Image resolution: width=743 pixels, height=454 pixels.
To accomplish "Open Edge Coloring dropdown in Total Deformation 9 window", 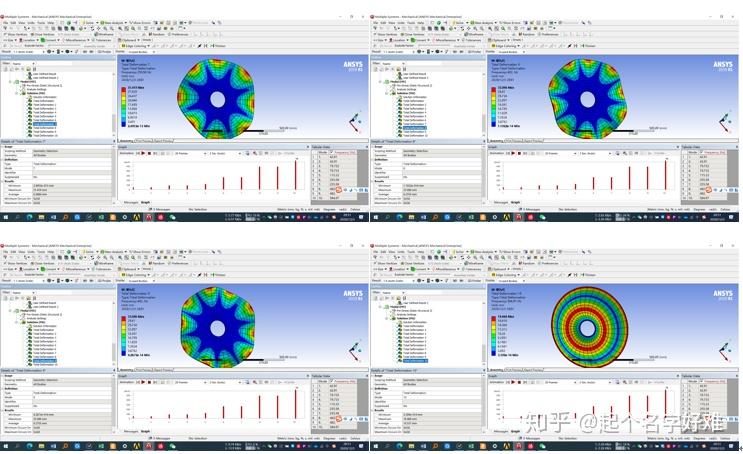I will pos(136,275).
